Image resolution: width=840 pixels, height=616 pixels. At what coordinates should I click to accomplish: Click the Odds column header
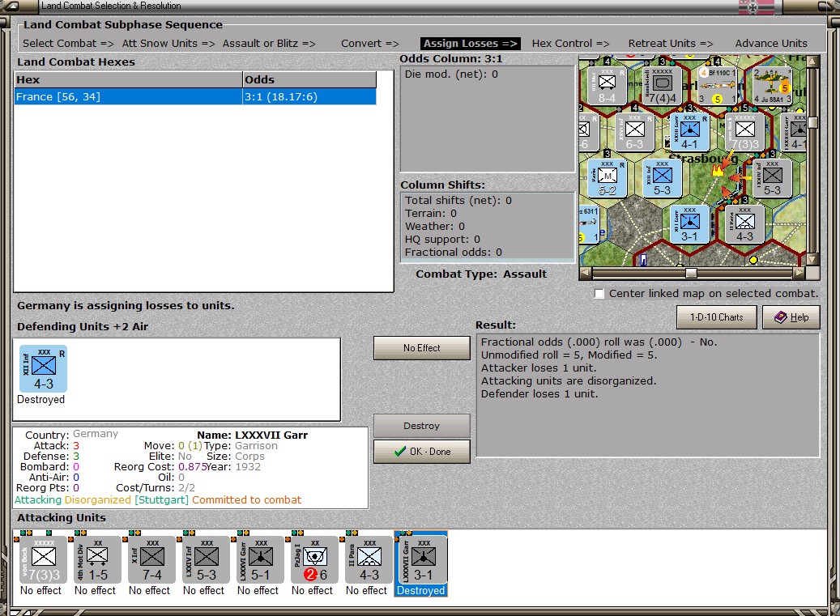click(309, 80)
